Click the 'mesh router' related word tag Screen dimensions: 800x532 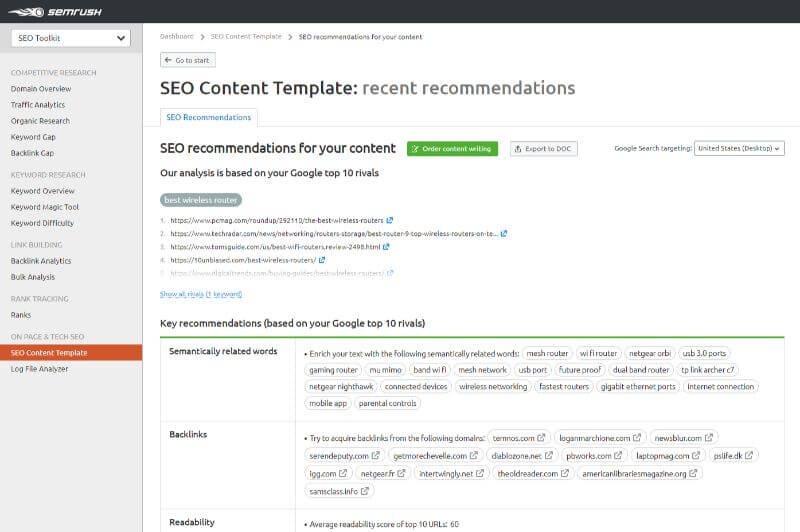tap(547, 353)
